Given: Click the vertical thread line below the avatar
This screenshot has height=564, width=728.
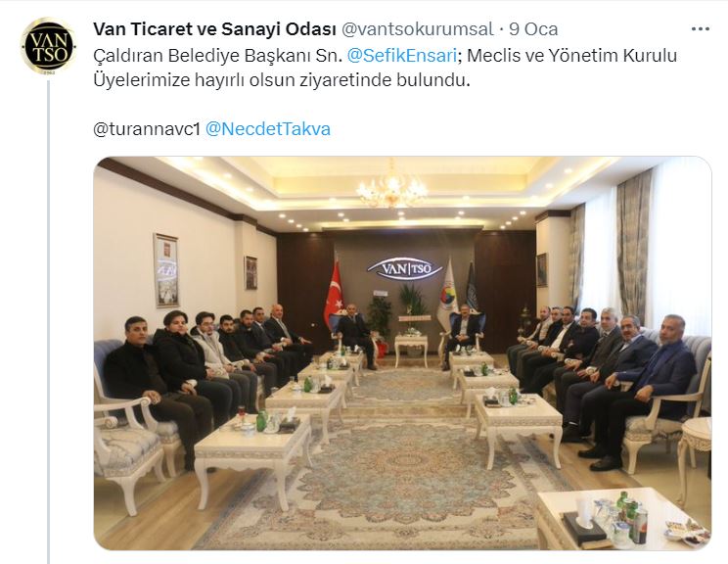Looking at the screenshot, I should pos(48,322).
